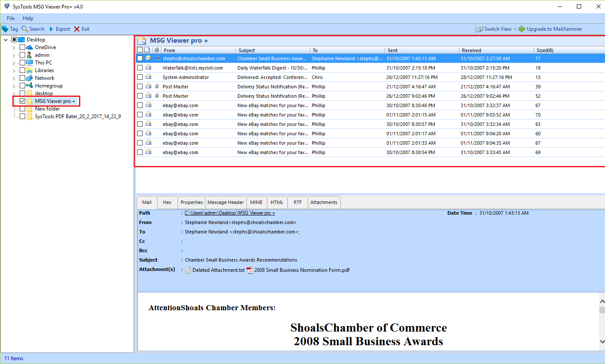
Task: Switch to the Hex tab
Action: [167, 202]
